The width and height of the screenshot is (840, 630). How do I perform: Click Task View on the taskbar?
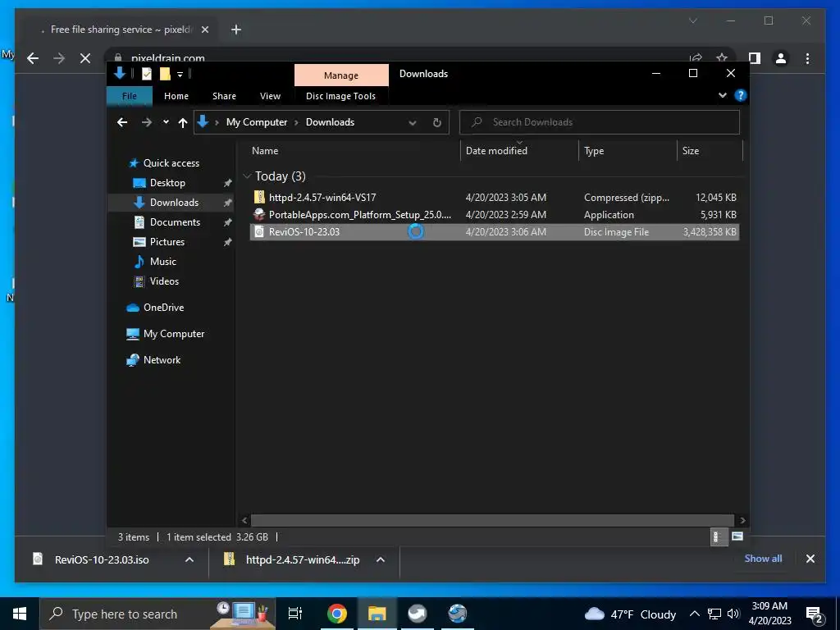tap(295, 614)
